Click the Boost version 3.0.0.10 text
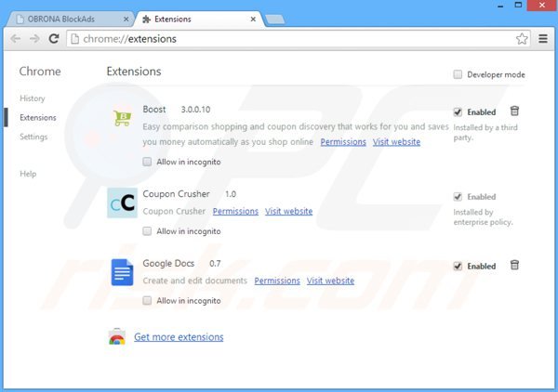The width and height of the screenshot is (558, 392). pyautogui.click(x=195, y=110)
